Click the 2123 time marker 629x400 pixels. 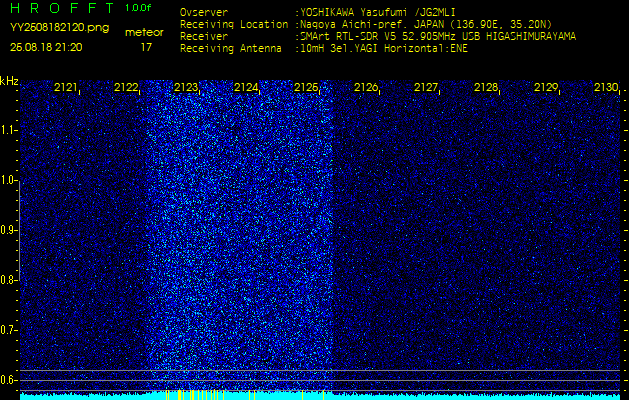[186, 87]
